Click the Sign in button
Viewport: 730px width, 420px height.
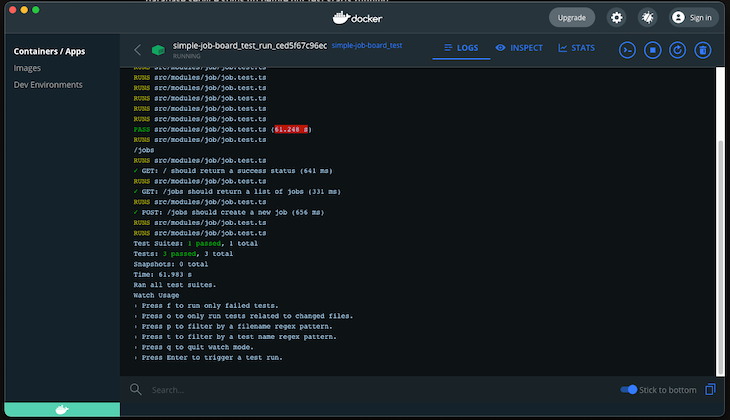tap(692, 17)
